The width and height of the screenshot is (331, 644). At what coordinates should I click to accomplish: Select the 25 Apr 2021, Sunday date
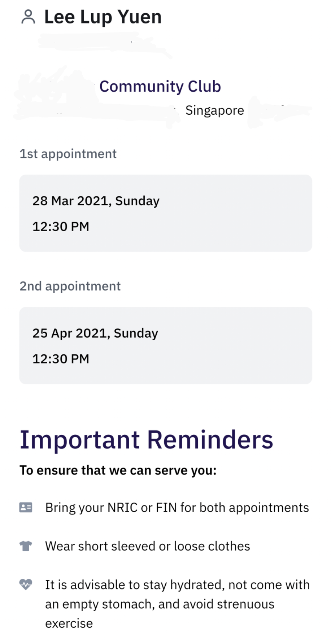(x=95, y=333)
